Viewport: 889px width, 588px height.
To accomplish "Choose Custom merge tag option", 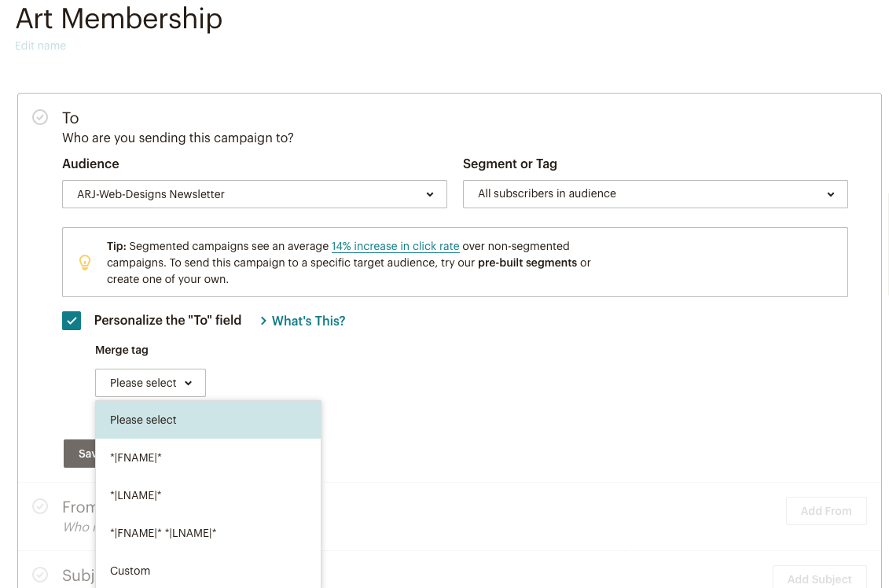I will (130, 571).
